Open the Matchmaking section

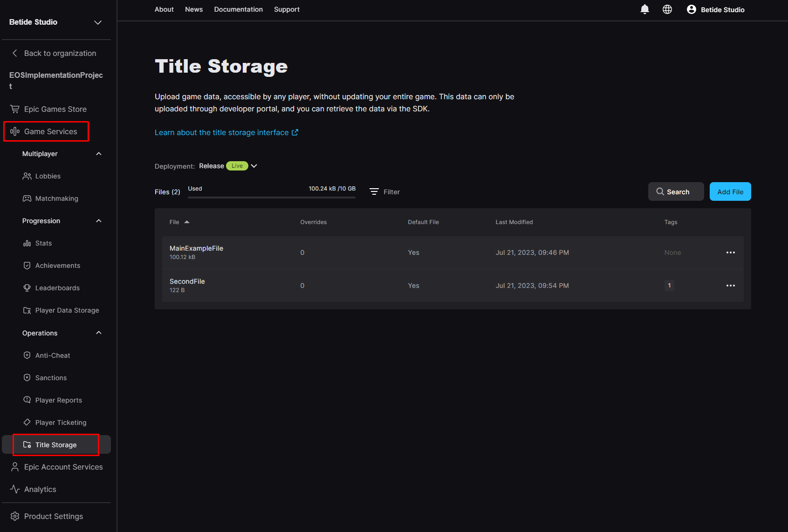point(56,198)
